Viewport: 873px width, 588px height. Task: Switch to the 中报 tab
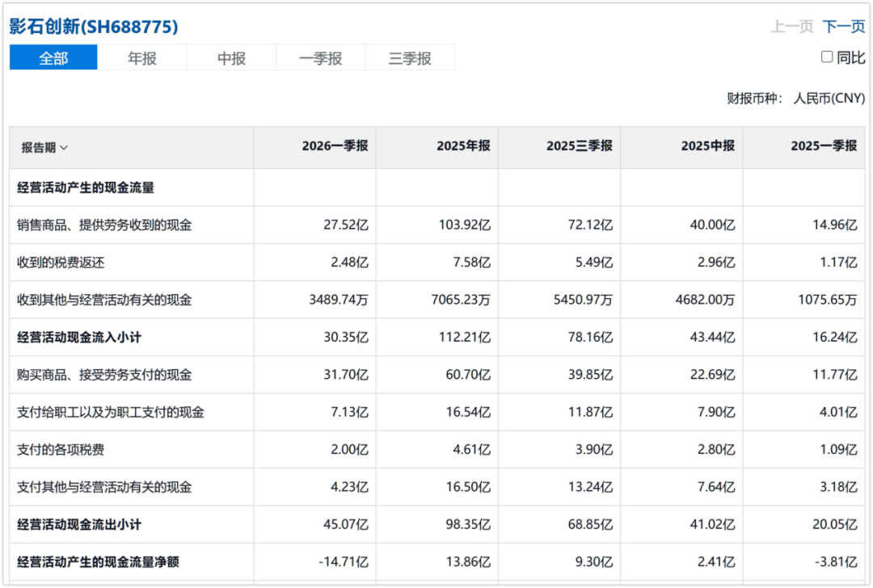(x=232, y=58)
